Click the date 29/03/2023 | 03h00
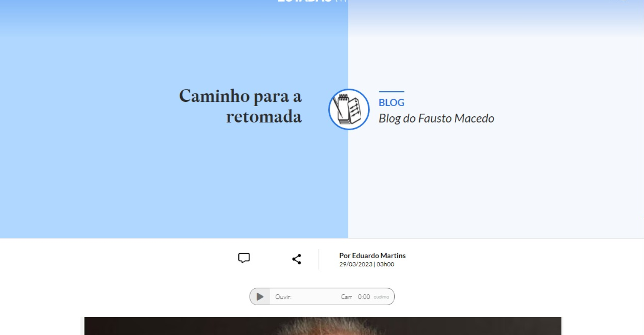The width and height of the screenshot is (644, 335). tap(367, 264)
